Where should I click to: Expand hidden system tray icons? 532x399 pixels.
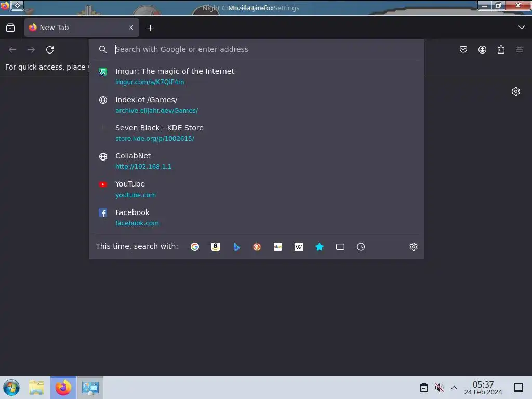[x=454, y=388]
